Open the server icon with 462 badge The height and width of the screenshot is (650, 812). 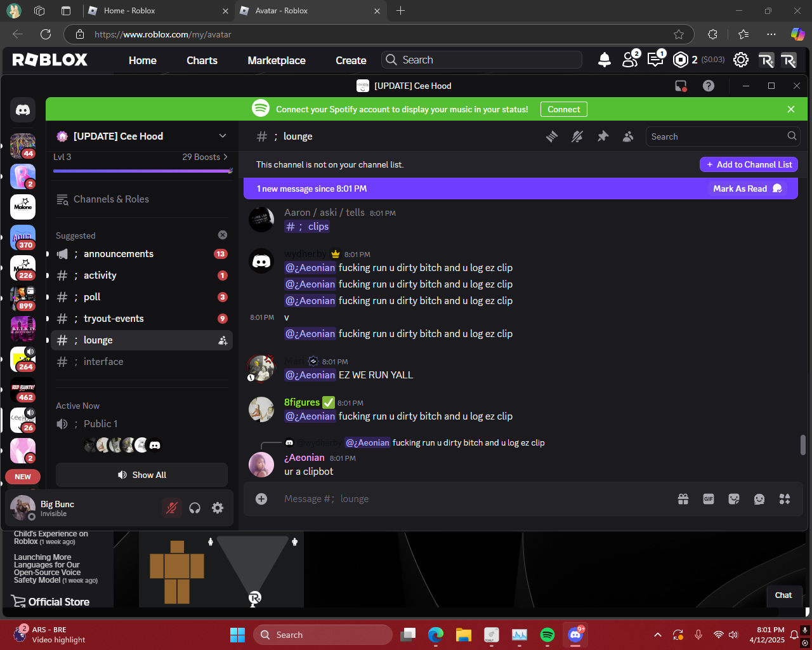point(23,390)
